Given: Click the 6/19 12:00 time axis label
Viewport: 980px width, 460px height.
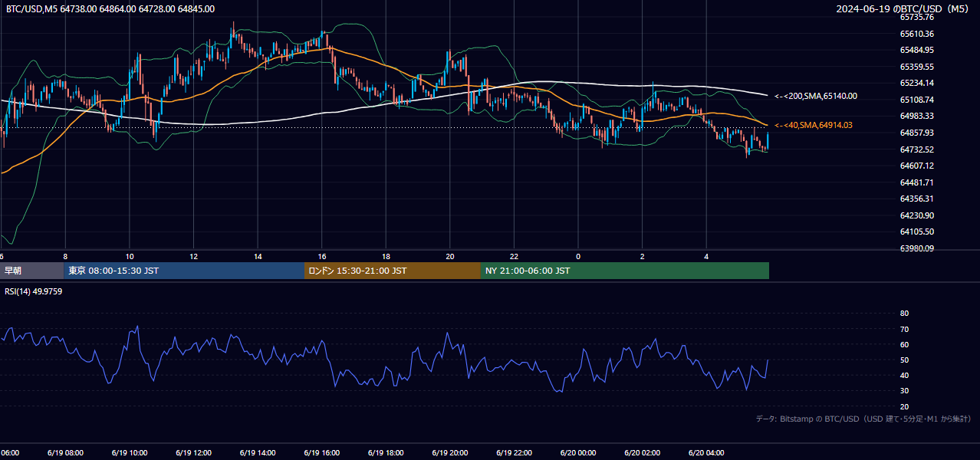Looking at the screenshot, I should 193,452.
